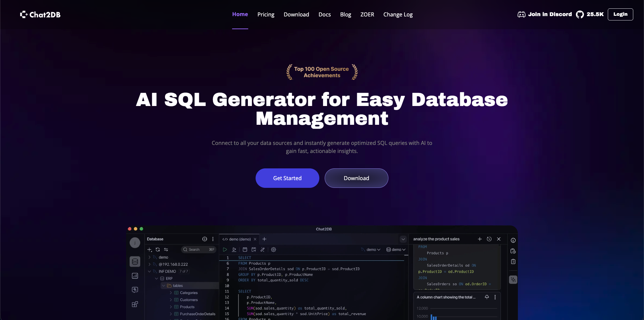Open the Dashboard chart icon in sidebar
644x320 pixels.
[135, 276]
